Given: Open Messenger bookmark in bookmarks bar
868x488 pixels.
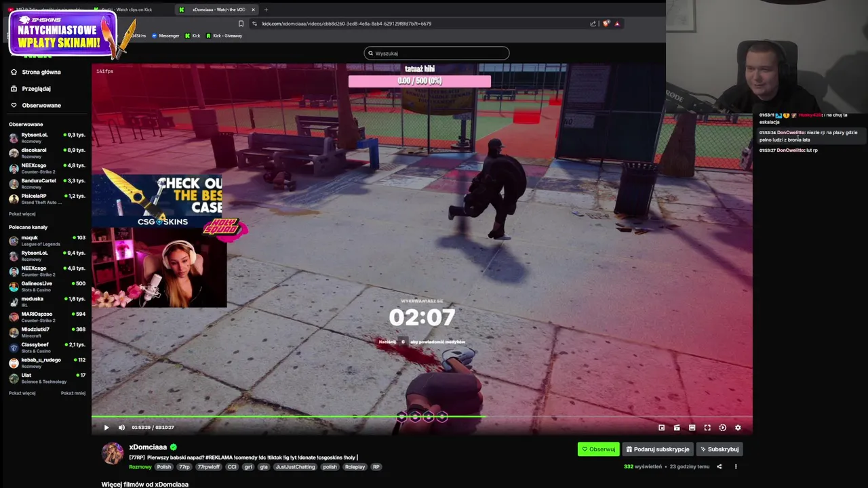Looking at the screenshot, I should [165, 36].
